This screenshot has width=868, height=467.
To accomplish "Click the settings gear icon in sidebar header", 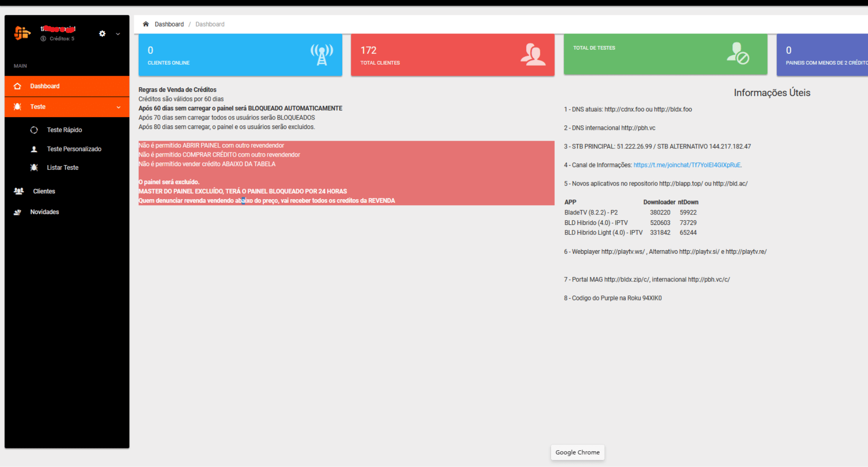I will point(102,33).
